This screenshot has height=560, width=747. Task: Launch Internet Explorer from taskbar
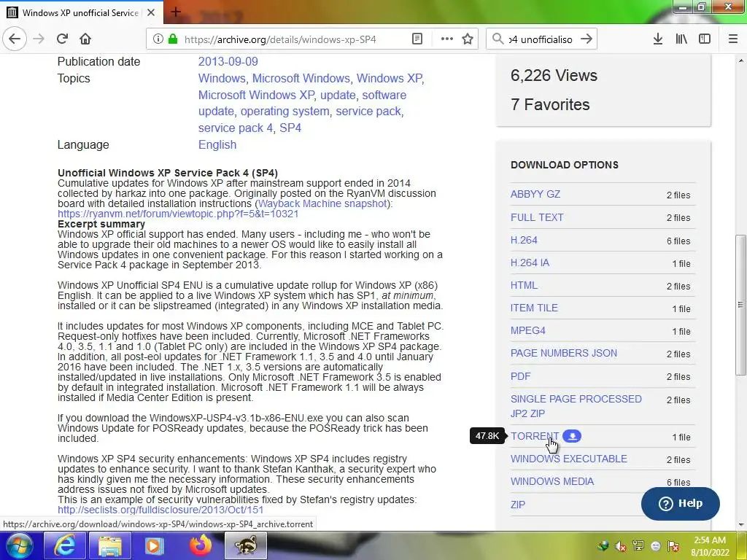[x=64, y=545]
